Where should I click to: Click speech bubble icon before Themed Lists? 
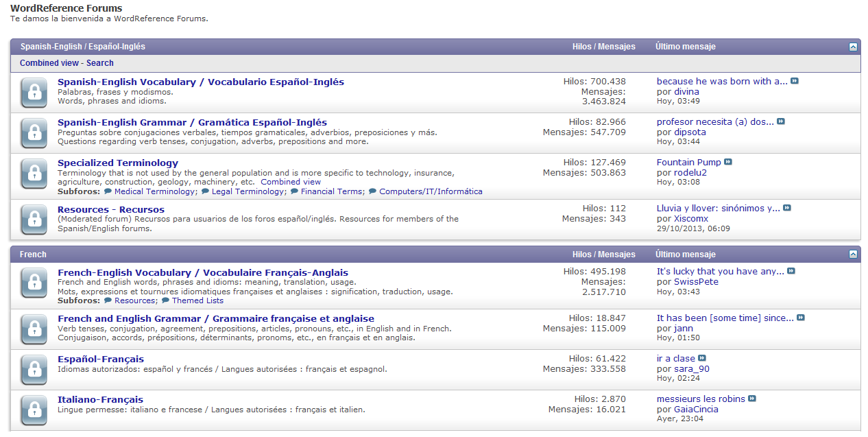point(165,300)
